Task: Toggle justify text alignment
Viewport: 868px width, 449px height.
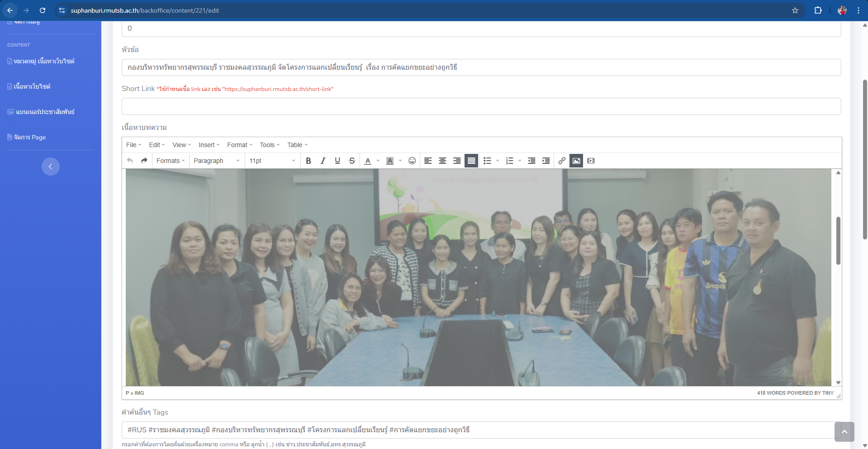Action: pos(471,161)
